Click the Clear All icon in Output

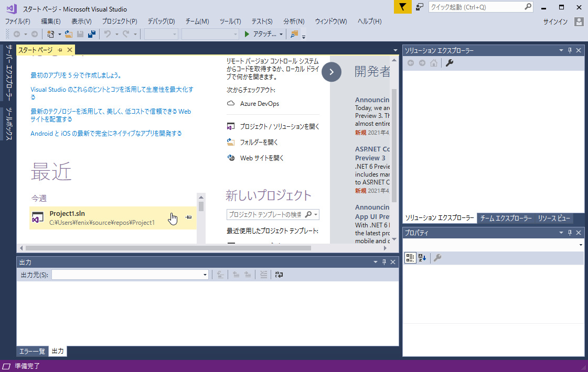pos(264,275)
